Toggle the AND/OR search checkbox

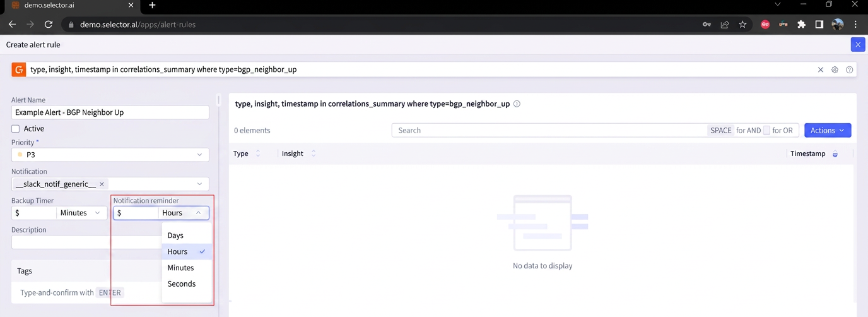[766, 131]
